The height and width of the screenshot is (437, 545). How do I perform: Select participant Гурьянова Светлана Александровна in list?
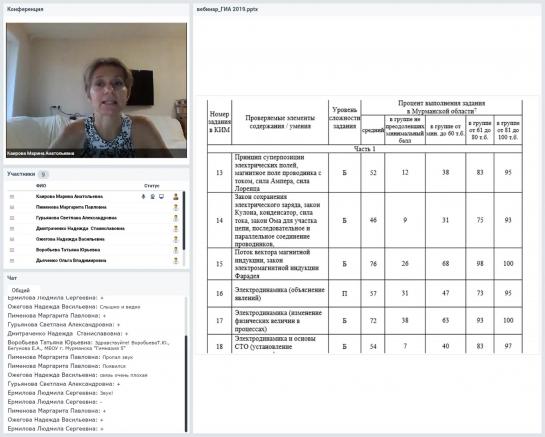(76, 218)
